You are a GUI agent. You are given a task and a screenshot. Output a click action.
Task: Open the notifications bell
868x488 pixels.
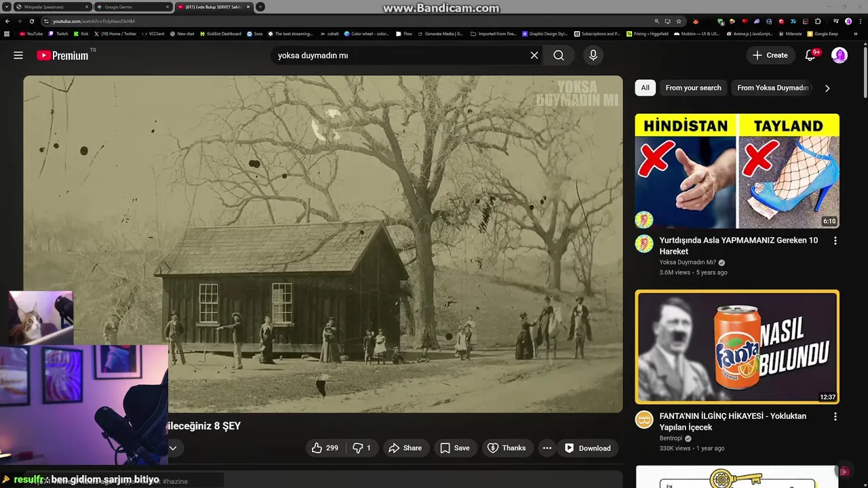click(810, 56)
